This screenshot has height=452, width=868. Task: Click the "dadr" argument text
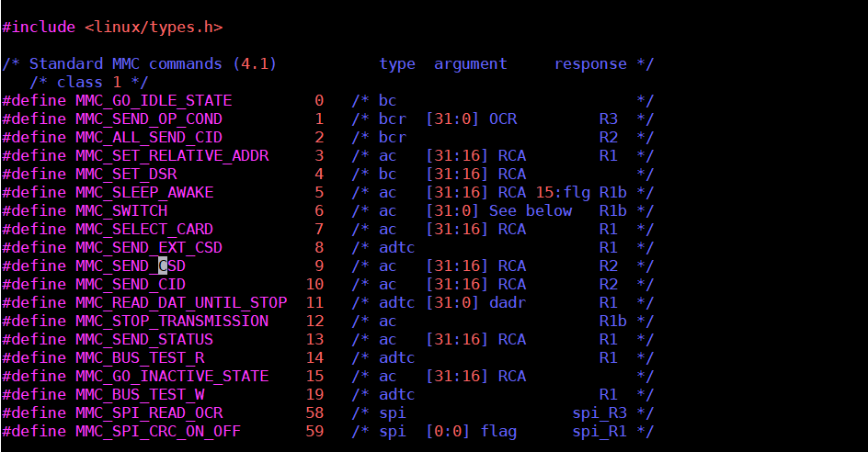[x=508, y=302]
